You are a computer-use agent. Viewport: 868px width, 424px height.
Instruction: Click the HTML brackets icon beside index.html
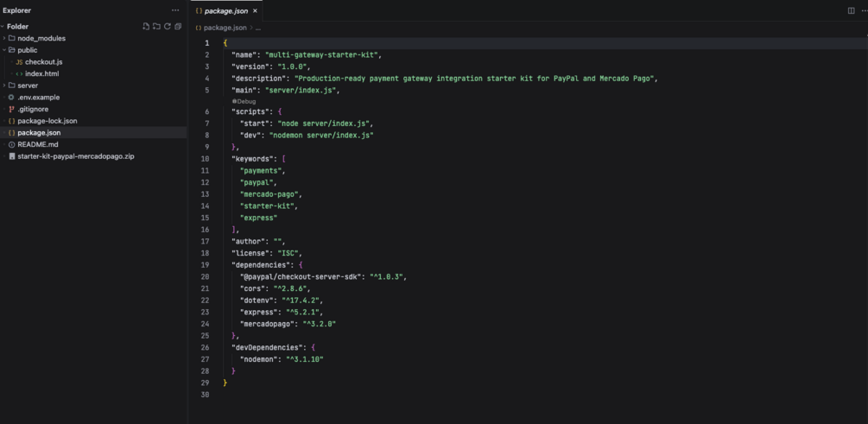[x=19, y=73]
